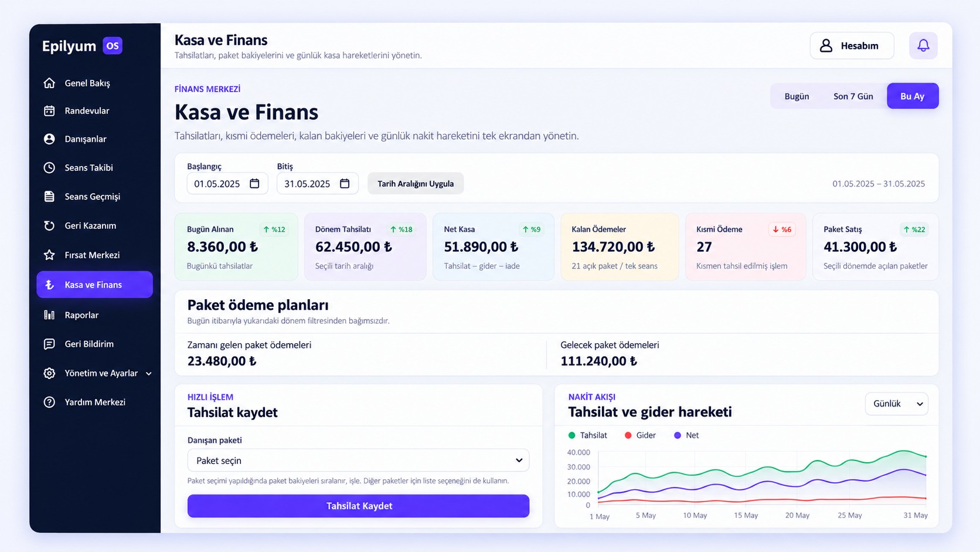Click the Raporlar bar chart icon
This screenshot has width=980, height=552.
pos(49,315)
